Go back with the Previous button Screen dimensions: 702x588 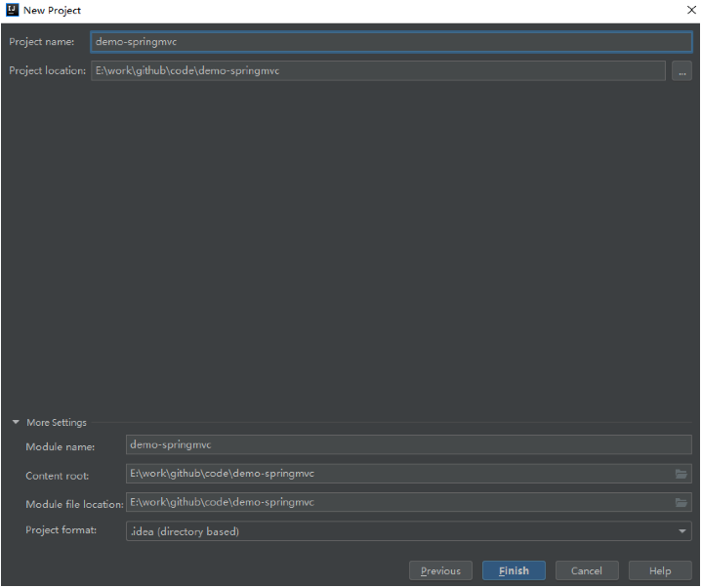pos(440,571)
